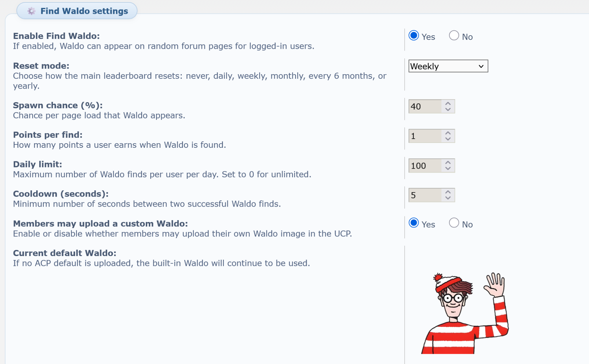
Task: Click the Points per find field
Action: (425, 136)
